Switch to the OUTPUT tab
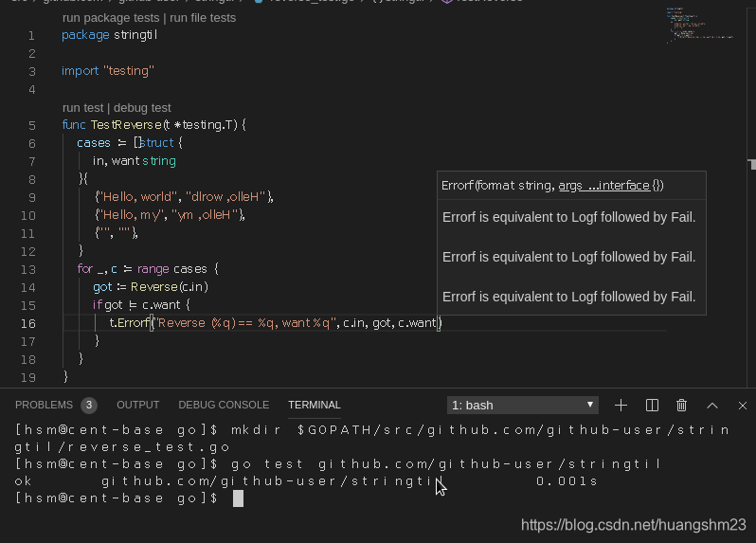This screenshot has width=756, height=543. (x=138, y=405)
